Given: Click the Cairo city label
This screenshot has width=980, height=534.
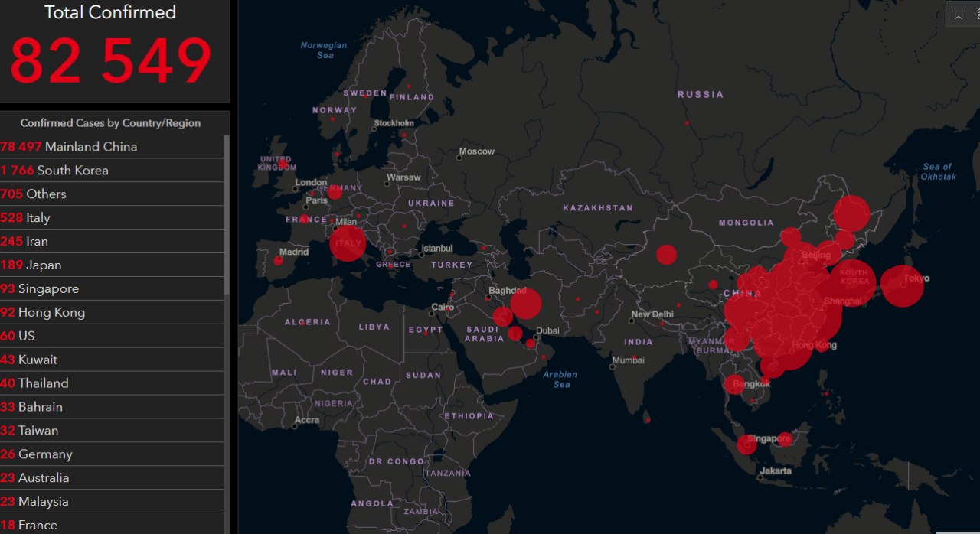Looking at the screenshot, I should (443, 308).
